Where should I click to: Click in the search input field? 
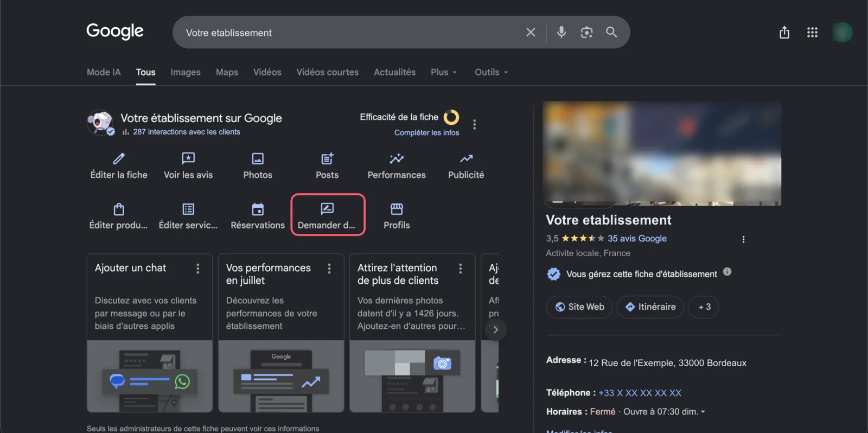click(x=347, y=33)
